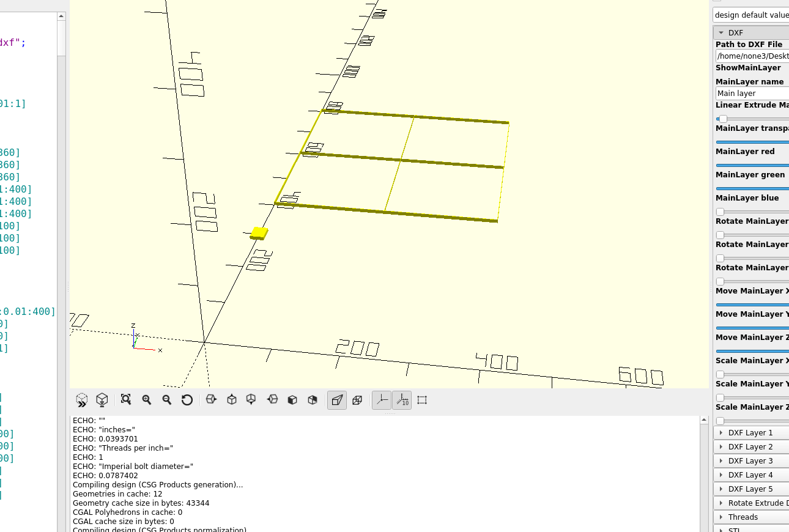
Task: Enable orthogonal projection
Action: tap(357, 399)
